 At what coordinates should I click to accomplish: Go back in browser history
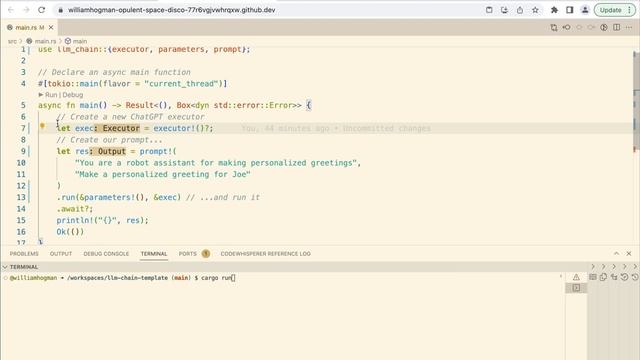[11, 10]
